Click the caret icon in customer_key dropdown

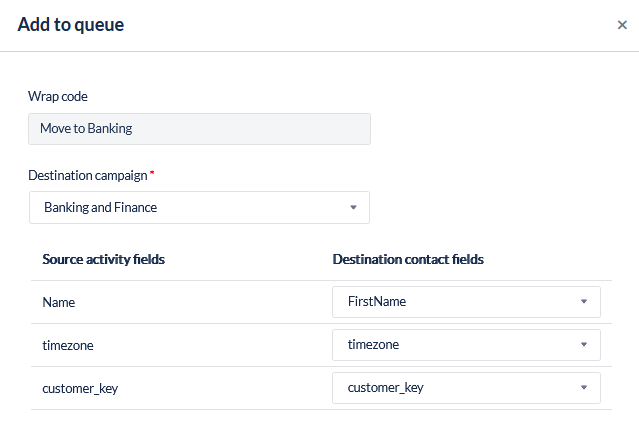pos(584,387)
